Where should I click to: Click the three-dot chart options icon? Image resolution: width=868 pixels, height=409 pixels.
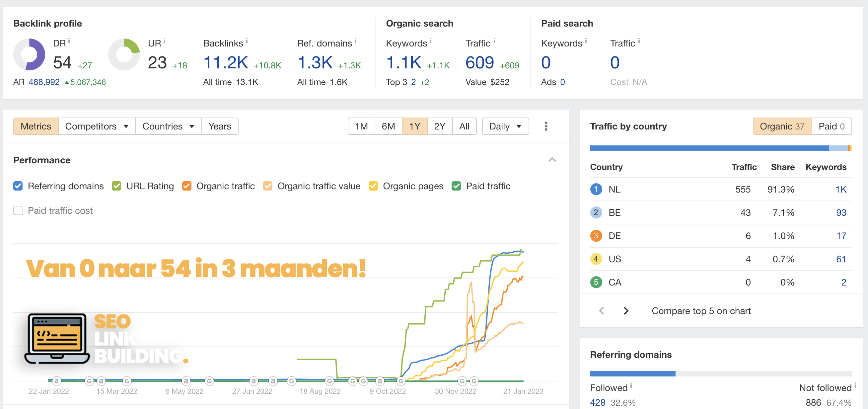click(x=546, y=126)
